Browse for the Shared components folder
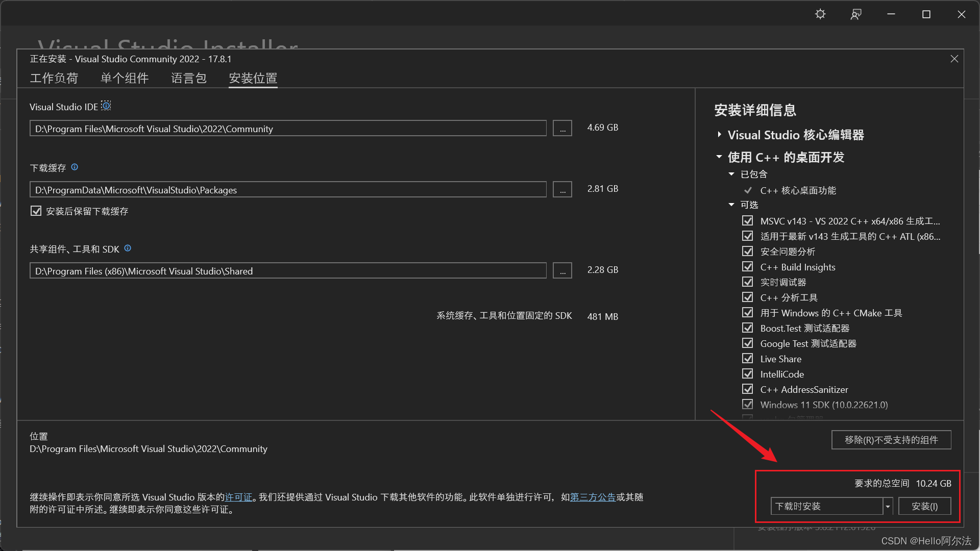The image size is (980, 551). pos(562,270)
